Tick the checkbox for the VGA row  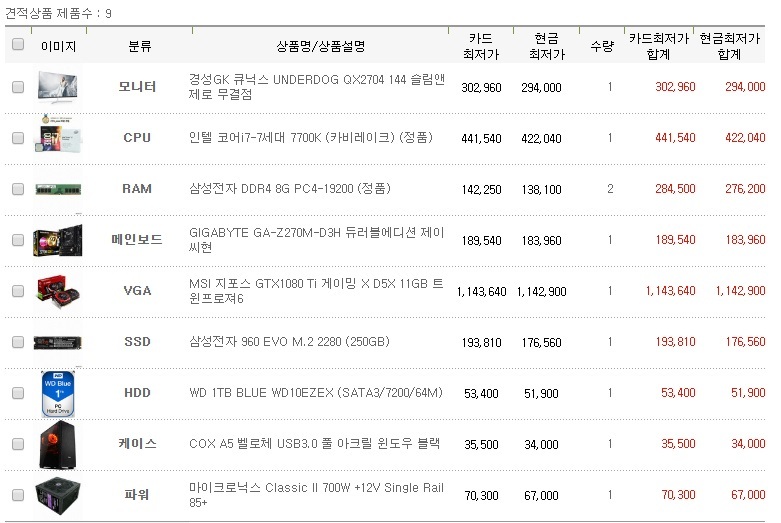(x=18, y=291)
